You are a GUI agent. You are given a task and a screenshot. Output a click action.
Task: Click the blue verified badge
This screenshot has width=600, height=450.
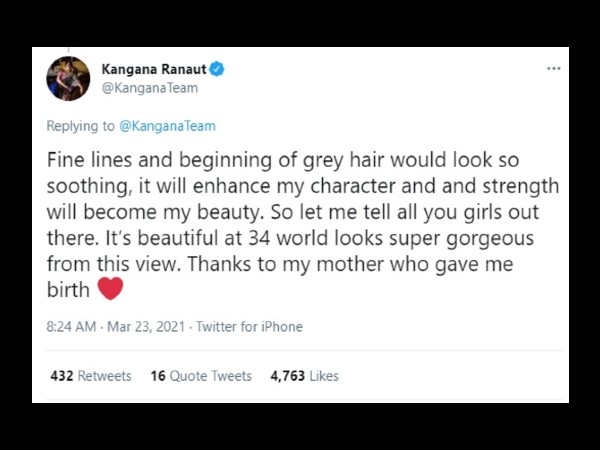pyautogui.click(x=217, y=69)
